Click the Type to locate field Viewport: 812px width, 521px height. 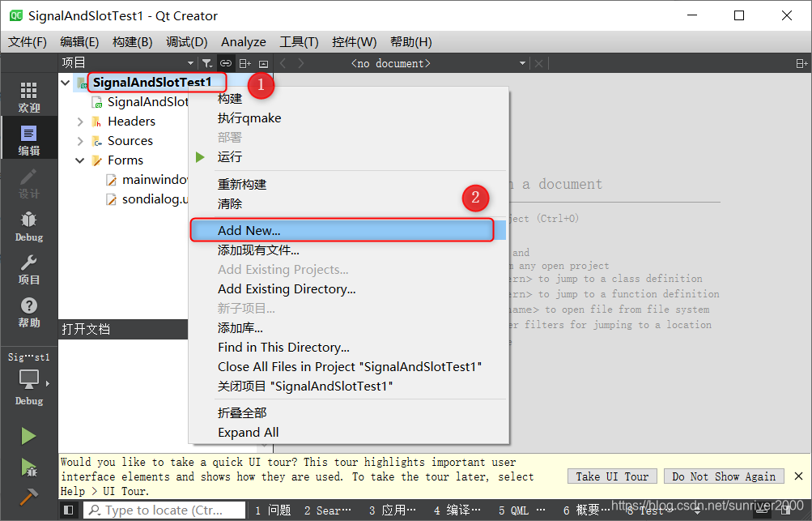pyautogui.click(x=164, y=510)
